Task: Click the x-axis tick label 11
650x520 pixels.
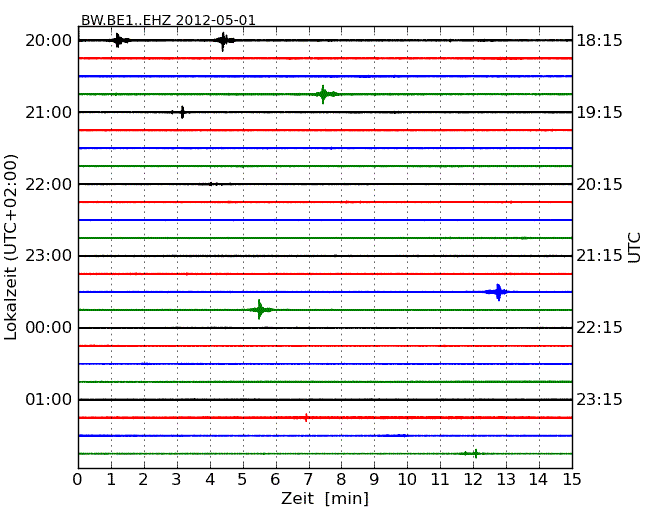Action: click(440, 480)
